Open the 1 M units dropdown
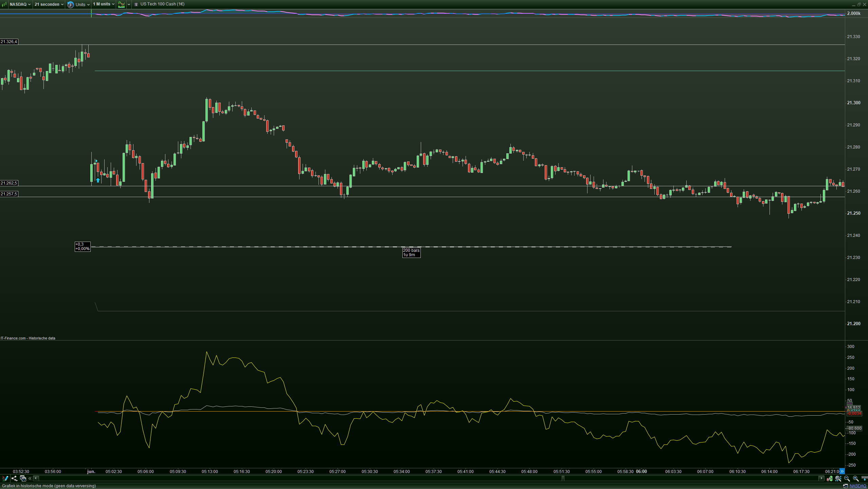Image resolution: width=868 pixels, height=489 pixels. coord(104,4)
